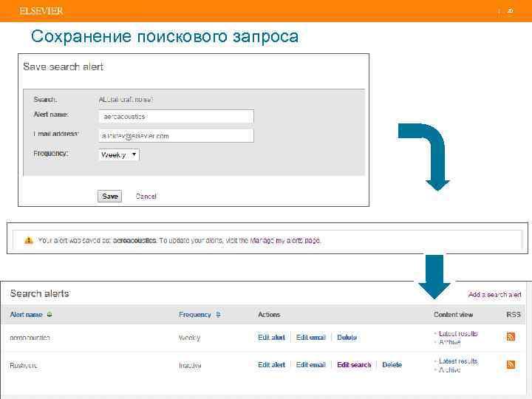Screen dimensions: 532x399
Task: Open Latest results for aeroacoustics alert
Action: [458, 334]
